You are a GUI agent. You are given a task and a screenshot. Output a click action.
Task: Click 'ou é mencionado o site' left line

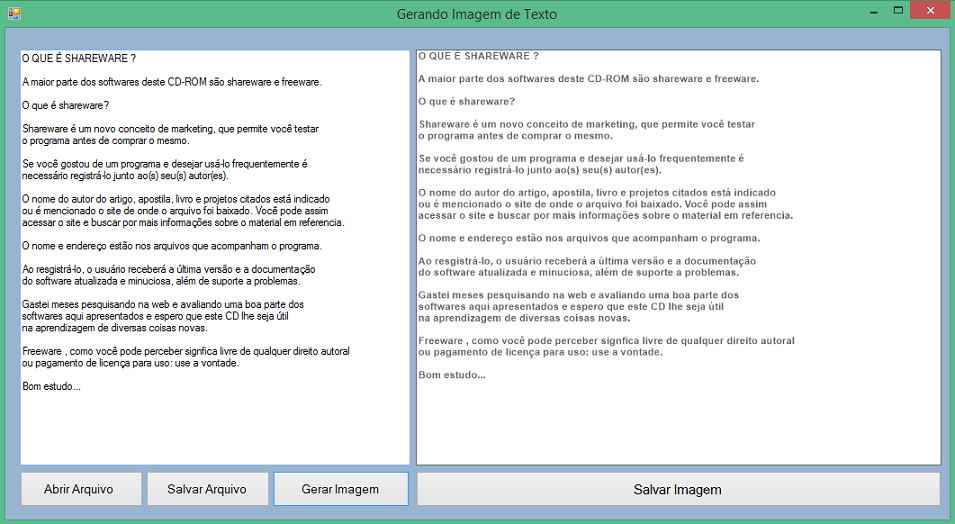click(175, 211)
